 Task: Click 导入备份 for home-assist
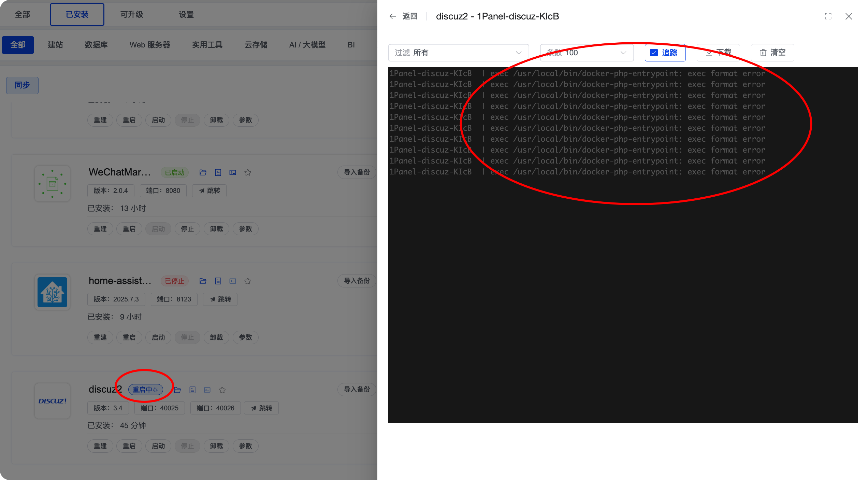(x=357, y=281)
